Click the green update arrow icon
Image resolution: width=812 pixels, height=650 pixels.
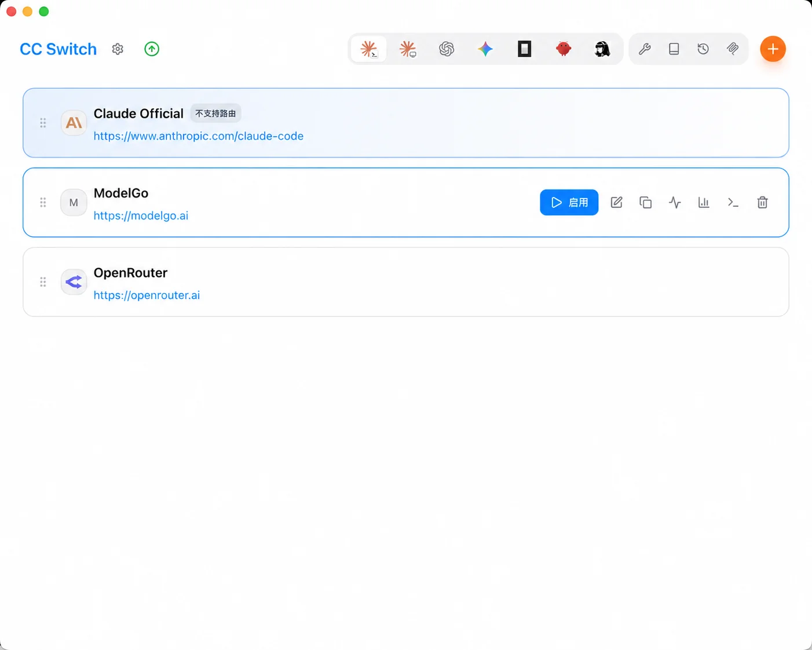pyautogui.click(x=152, y=49)
